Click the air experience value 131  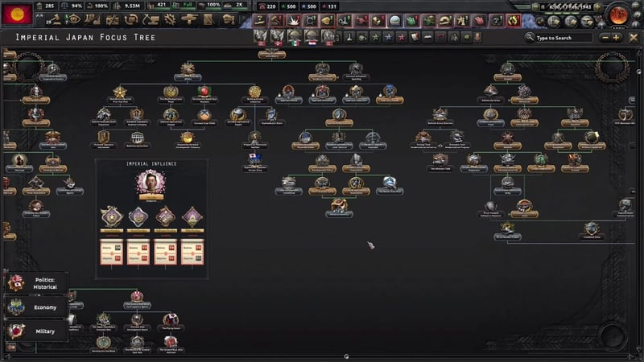pos(332,6)
